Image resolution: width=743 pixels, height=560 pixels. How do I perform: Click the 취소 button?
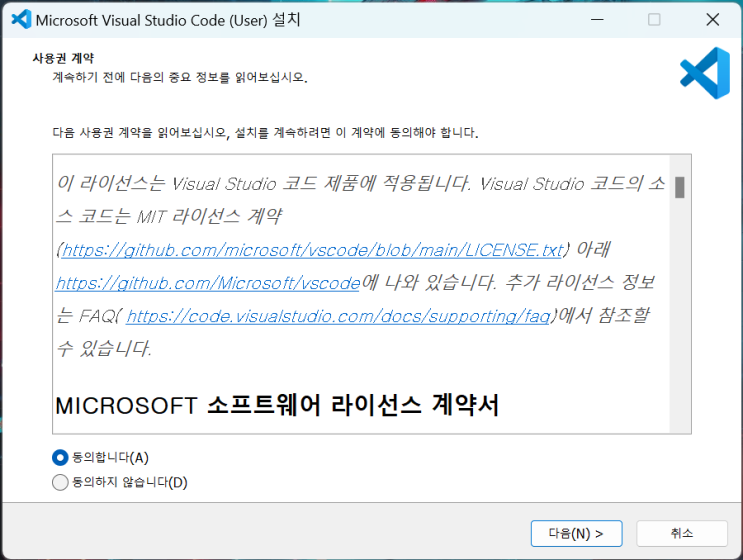[681, 533]
